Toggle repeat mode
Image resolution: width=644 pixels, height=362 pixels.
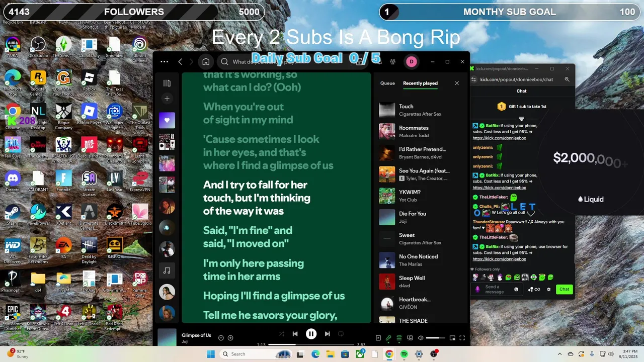[x=341, y=334]
